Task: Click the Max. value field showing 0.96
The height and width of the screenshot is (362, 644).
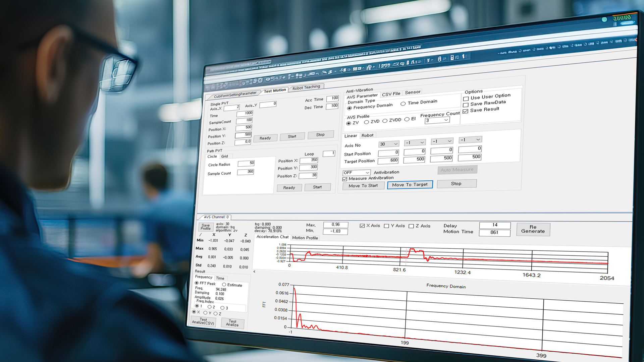Action: pyautogui.click(x=335, y=225)
